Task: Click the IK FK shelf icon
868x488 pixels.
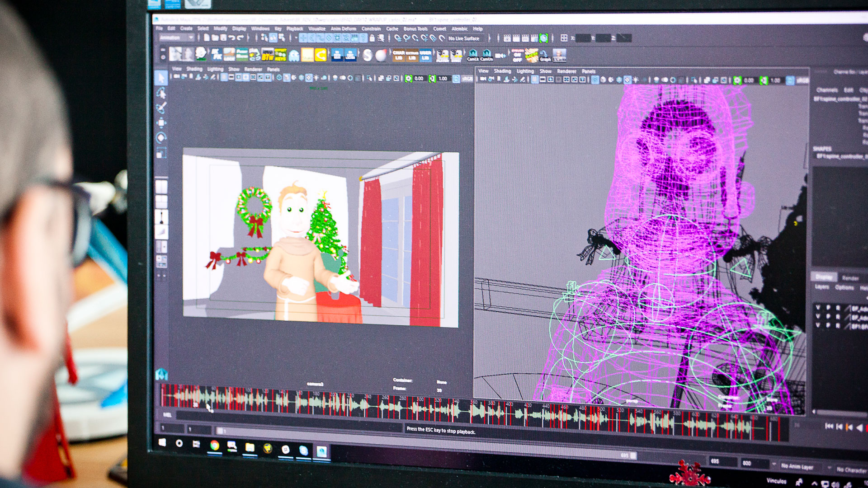Action: click(217, 55)
